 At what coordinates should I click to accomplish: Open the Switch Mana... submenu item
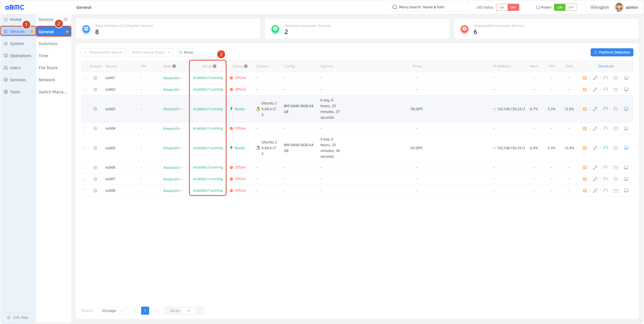[x=54, y=92]
